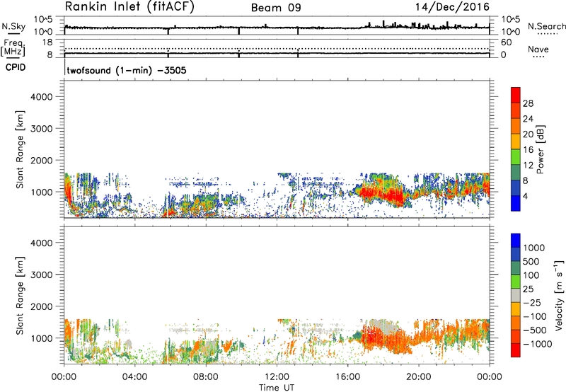Click the '4' label on the power colorbar
This screenshot has width=566, height=392.
(x=525, y=197)
